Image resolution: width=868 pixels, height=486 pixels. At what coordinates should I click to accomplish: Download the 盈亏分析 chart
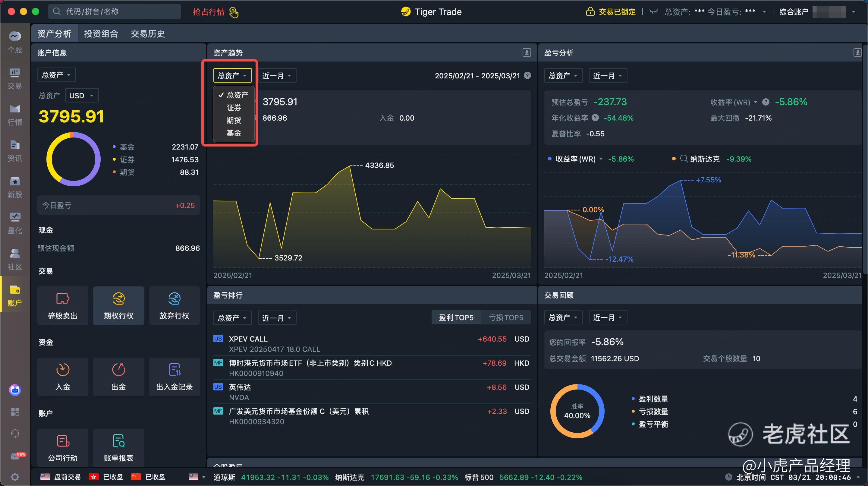point(857,52)
